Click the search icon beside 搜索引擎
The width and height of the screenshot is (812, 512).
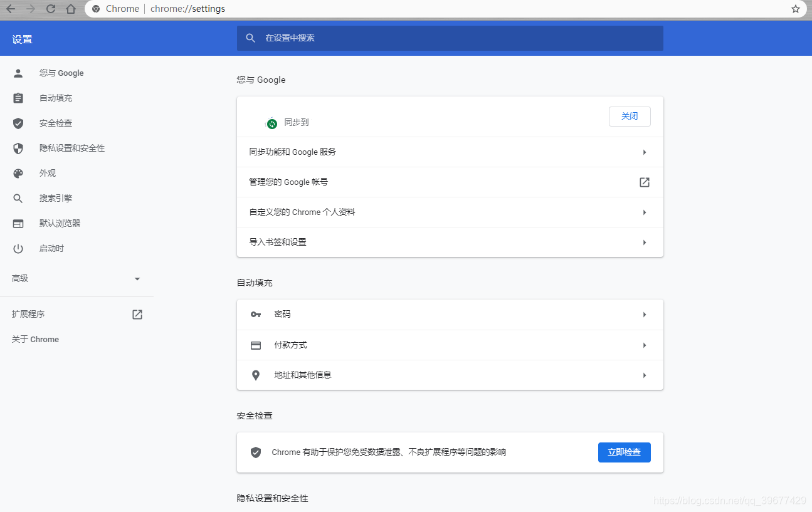18,199
